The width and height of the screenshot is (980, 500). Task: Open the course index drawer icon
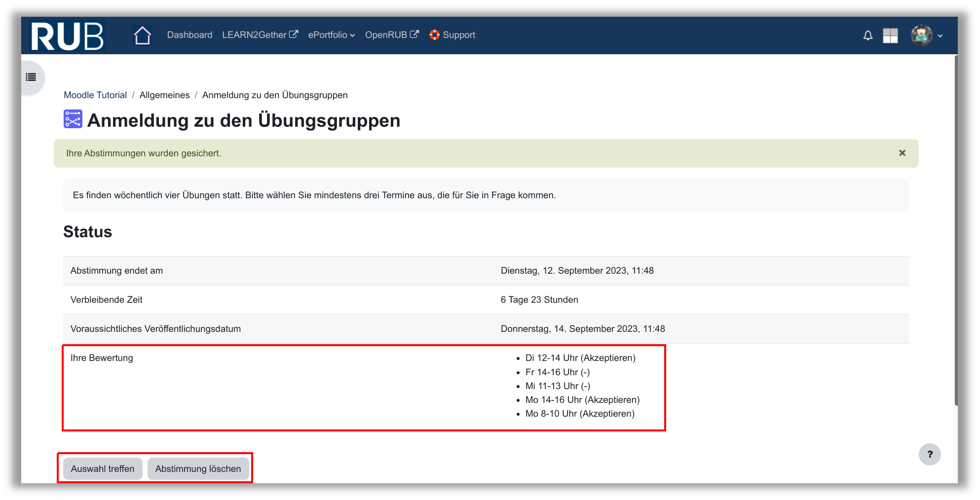(x=31, y=77)
